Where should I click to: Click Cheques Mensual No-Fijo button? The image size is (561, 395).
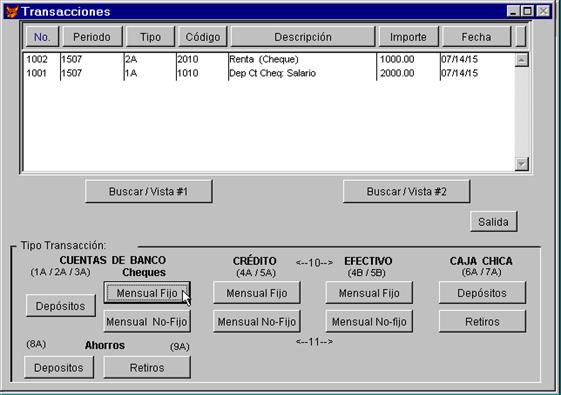tap(147, 322)
